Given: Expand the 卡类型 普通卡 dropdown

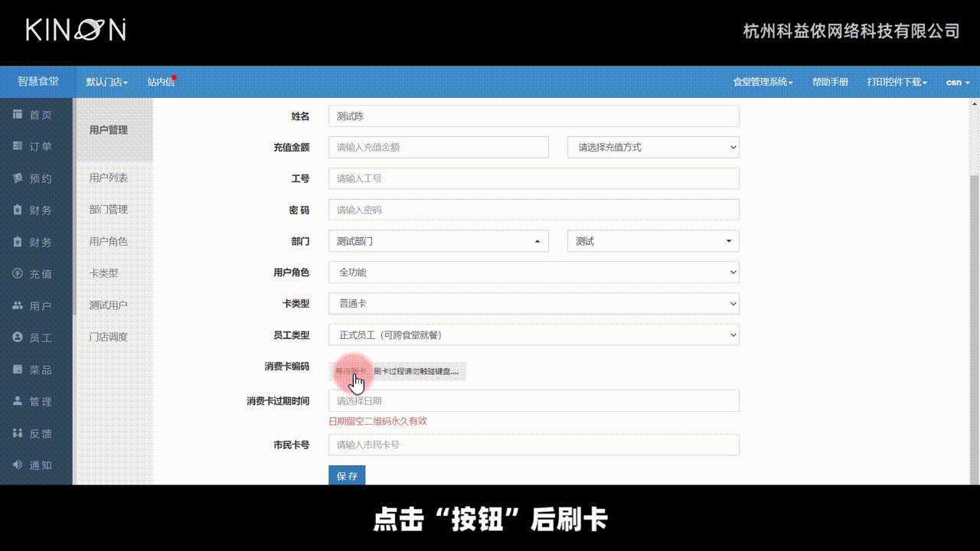Looking at the screenshot, I should click(x=534, y=304).
